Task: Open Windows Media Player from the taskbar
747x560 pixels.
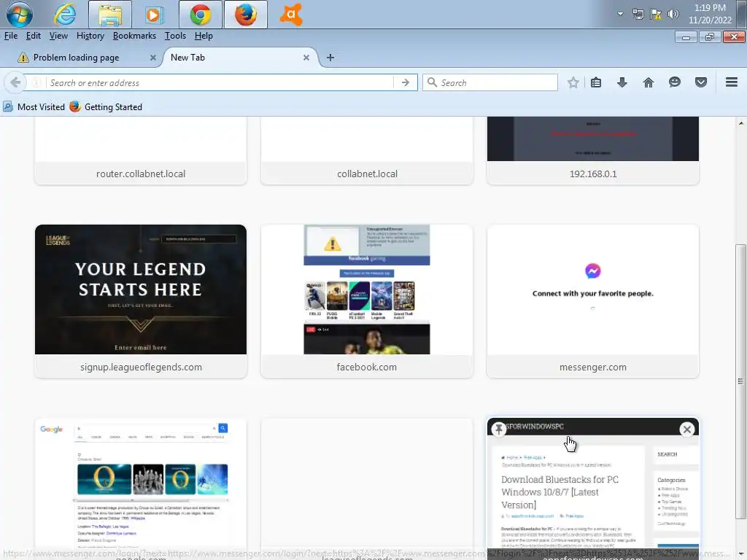Action: point(154,15)
